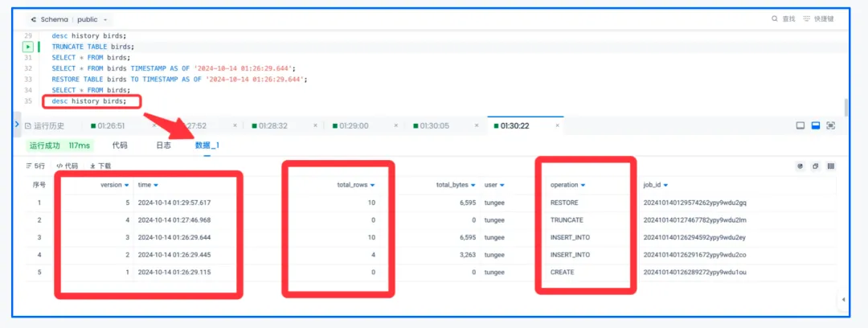This screenshot has width=868, height=328.
Task: Open keyboard shortcuts (快捷键)
Action: click(819, 18)
